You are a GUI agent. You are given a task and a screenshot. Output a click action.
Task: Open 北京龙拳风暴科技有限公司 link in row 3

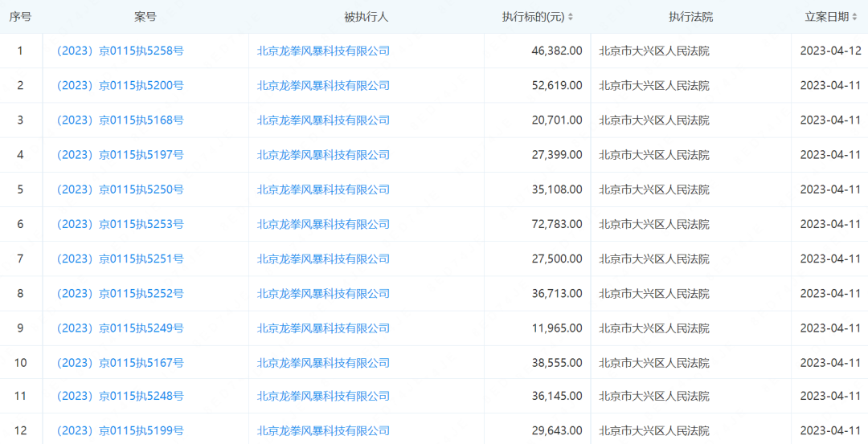coord(323,120)
